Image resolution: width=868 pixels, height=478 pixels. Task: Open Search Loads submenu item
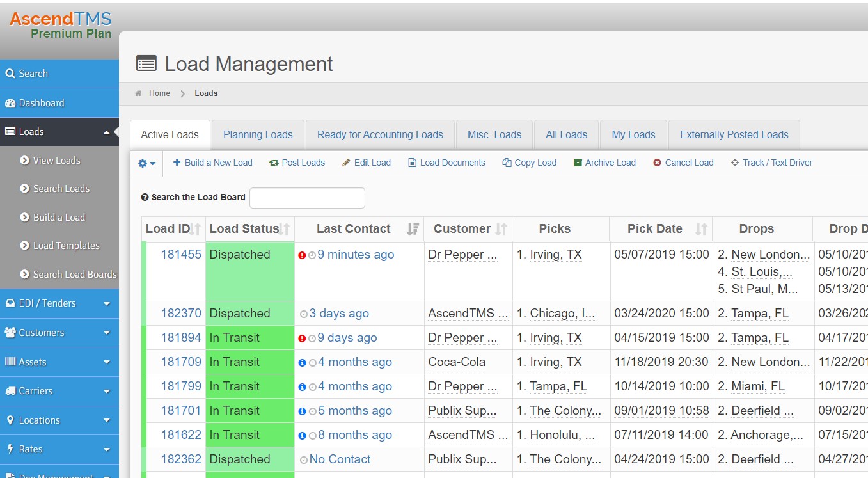[54, 189]
